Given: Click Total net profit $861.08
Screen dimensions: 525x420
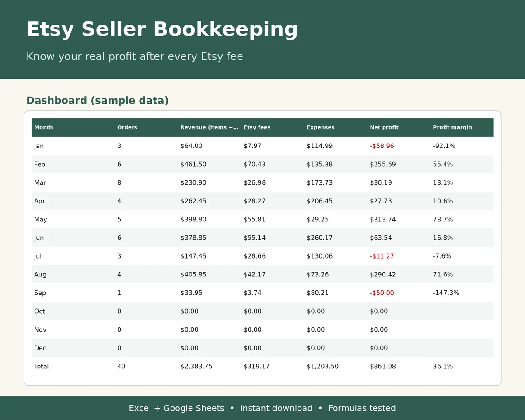Looking at the screenshot, I should tap(382, 367).
